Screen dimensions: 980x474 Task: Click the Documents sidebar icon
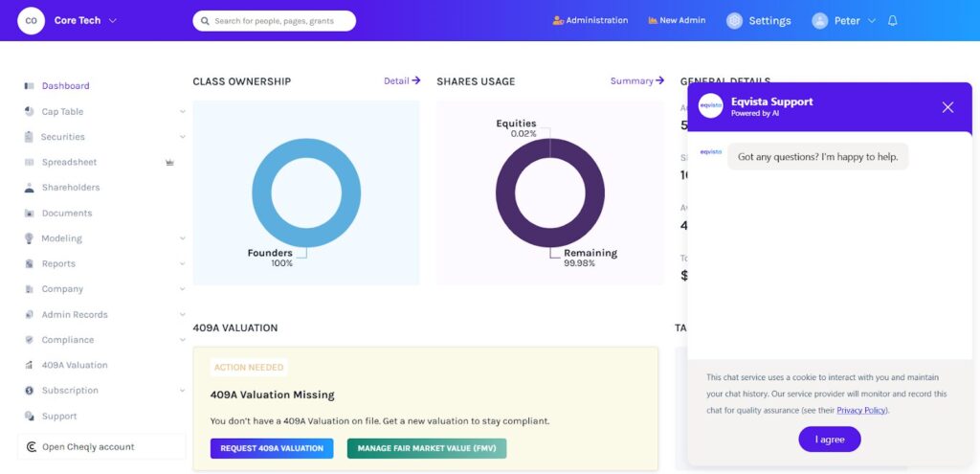[x=30, y=214]
